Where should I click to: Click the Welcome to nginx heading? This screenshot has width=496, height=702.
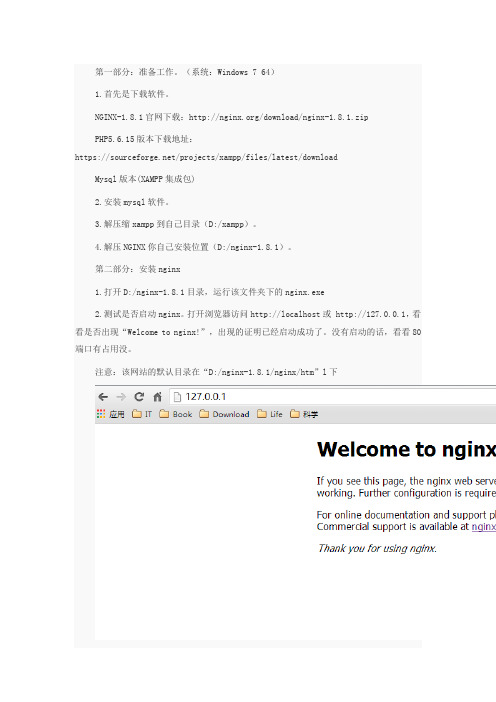click(406, 449)
